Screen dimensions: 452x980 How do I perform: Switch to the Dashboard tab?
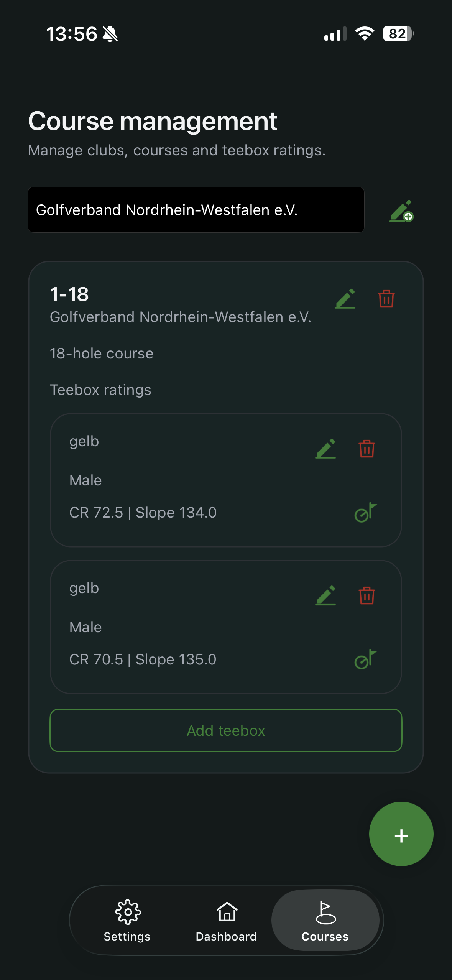tap(226, 920)
